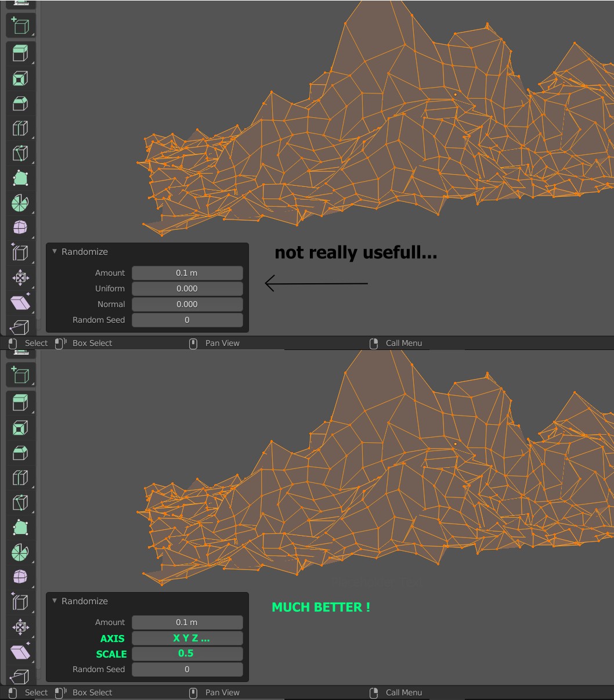Select Shrink/Fatten tool in lower screenshot
The height and width of the screenshot is (700, 614).
20,627
